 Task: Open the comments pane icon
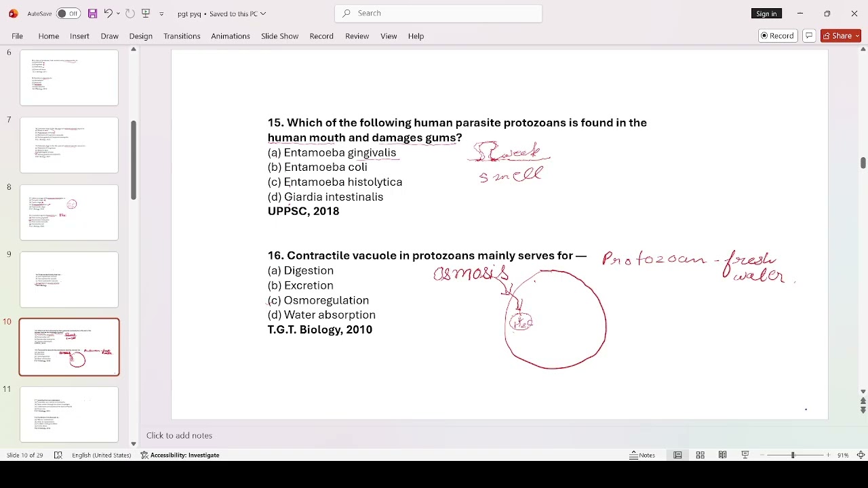[x=808, y=36]
